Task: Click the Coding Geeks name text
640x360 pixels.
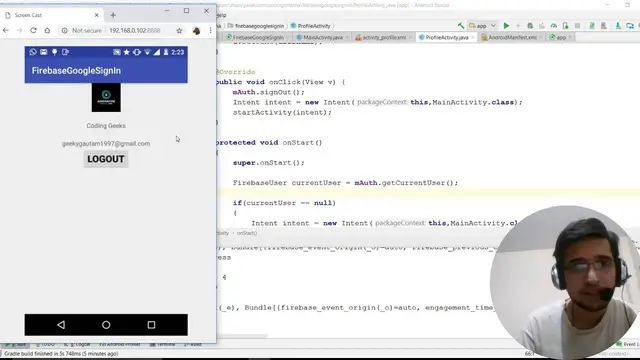Action: [106, 126]
